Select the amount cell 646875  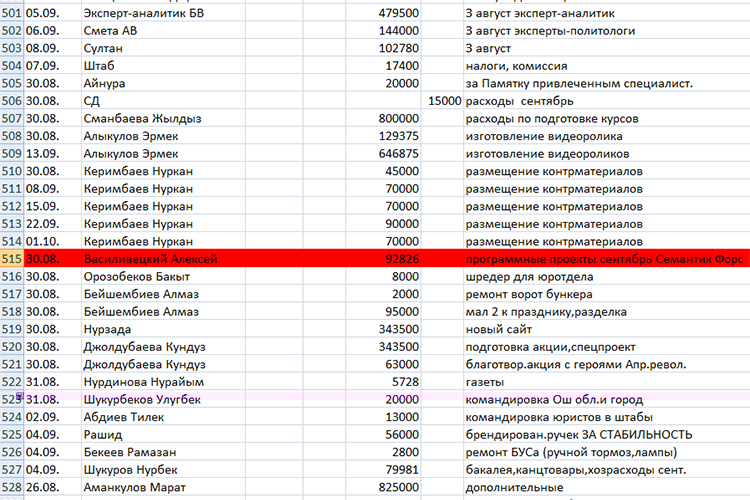point(391,154)
